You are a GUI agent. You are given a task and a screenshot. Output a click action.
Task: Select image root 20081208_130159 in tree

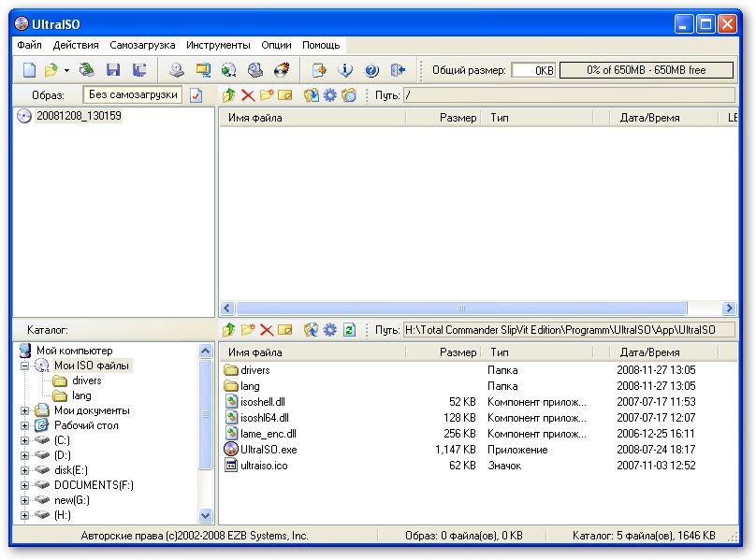[x=79, y=116]
